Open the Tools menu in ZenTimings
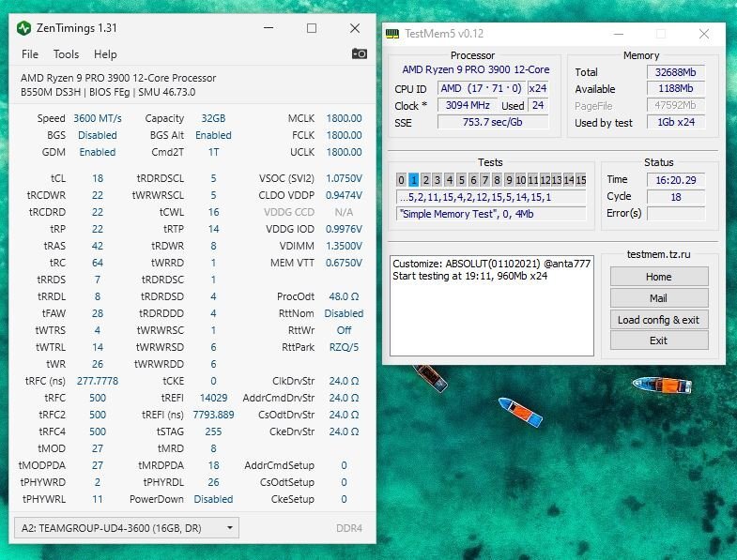Image resolution: width=737 pixels, height=560 pixels. [66, 54]
